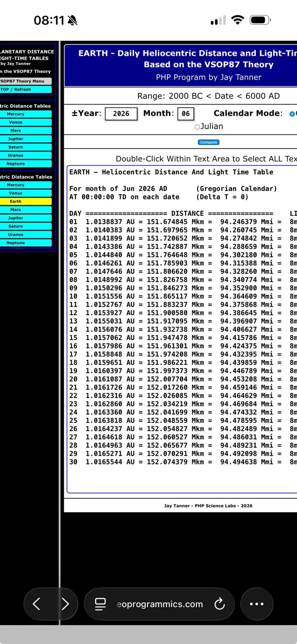Image resolution: width=297 pixels, height=644 pixels.
Task: Select the Julian calendar radio button
Action: (x=197, y=127)
